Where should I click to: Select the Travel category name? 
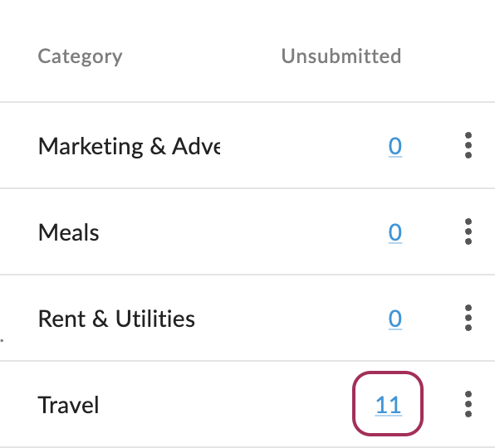68,405
